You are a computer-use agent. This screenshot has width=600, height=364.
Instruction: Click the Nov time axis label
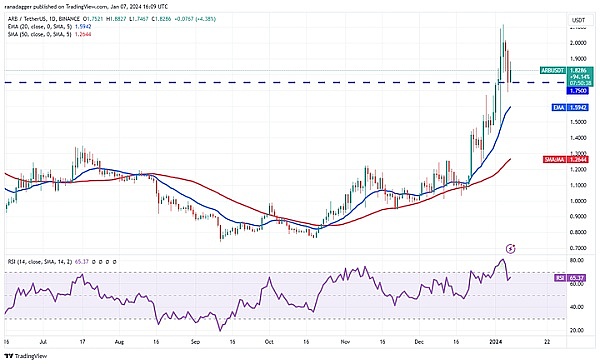[345, 342]
